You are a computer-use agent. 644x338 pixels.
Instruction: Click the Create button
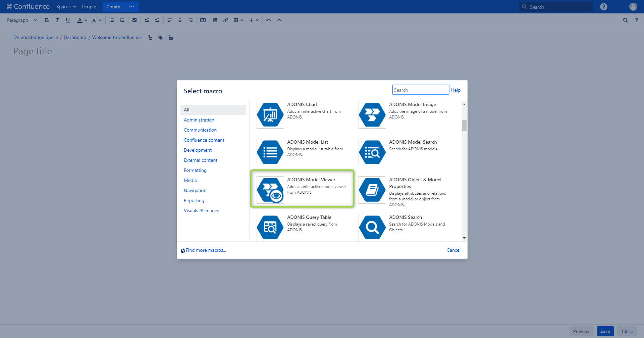113,7
